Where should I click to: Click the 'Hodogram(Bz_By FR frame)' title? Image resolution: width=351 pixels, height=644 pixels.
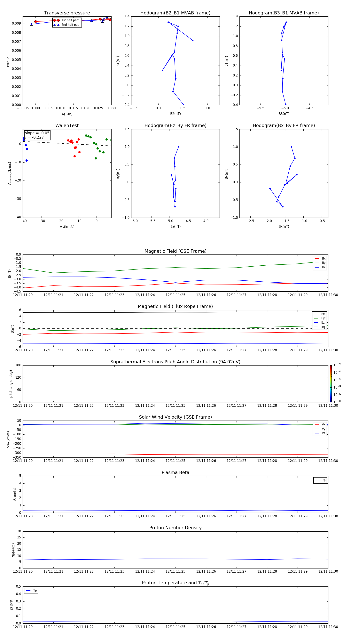(175, 125)
